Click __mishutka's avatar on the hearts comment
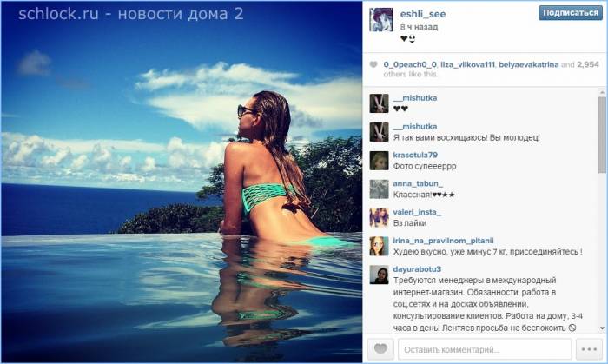This screenshot has height=364, width=608. [x=379, y=103]
